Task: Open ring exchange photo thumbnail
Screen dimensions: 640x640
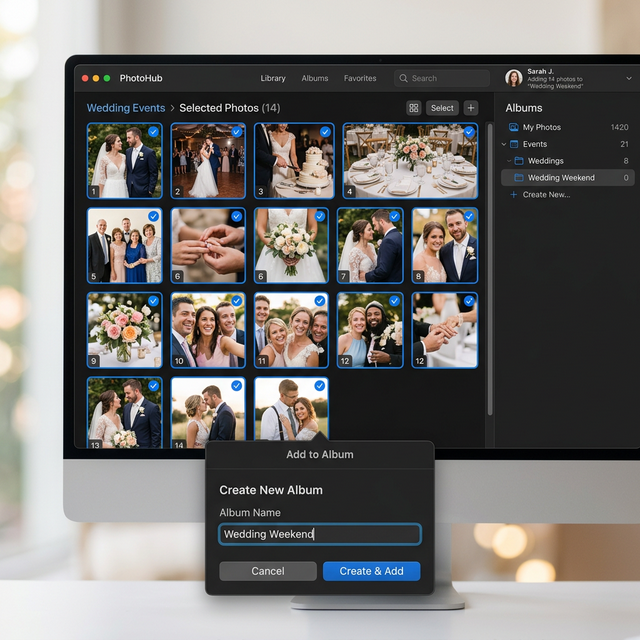Action: tap(208, 245)
